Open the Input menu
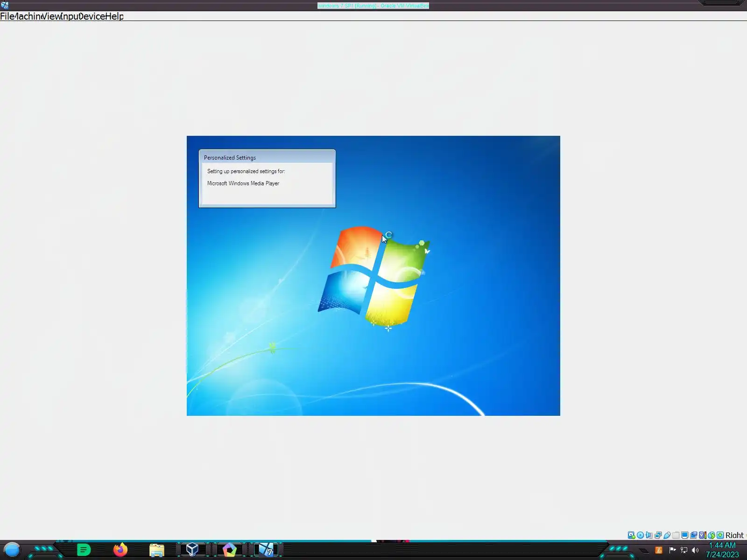The image size is (747, 560). [70, 16]
